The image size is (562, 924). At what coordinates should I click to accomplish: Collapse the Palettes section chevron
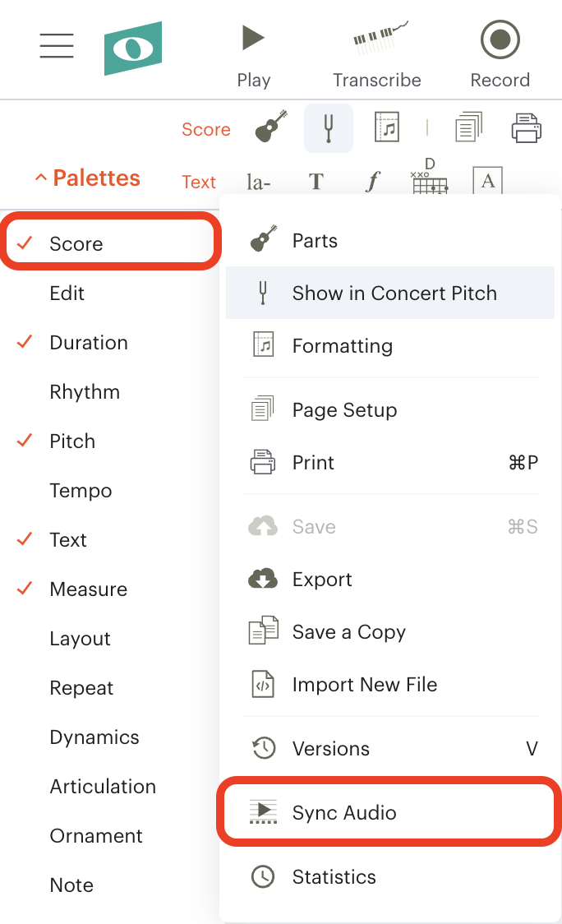(40, 178)
